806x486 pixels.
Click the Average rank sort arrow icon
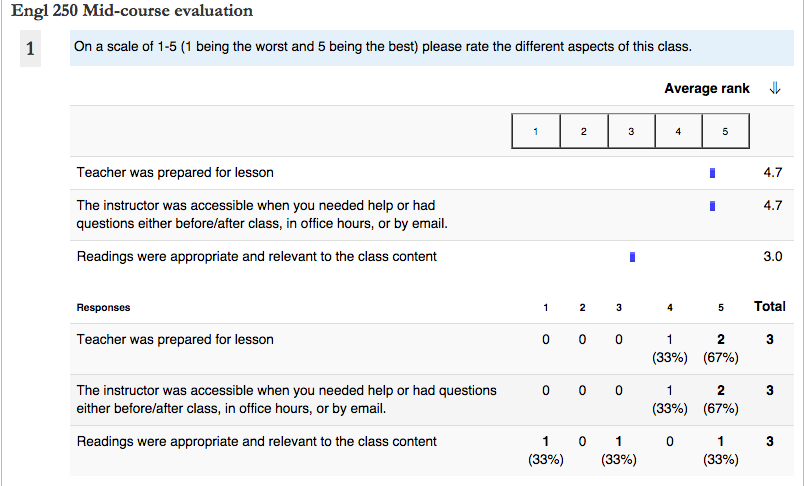click(x=775, y=88)
